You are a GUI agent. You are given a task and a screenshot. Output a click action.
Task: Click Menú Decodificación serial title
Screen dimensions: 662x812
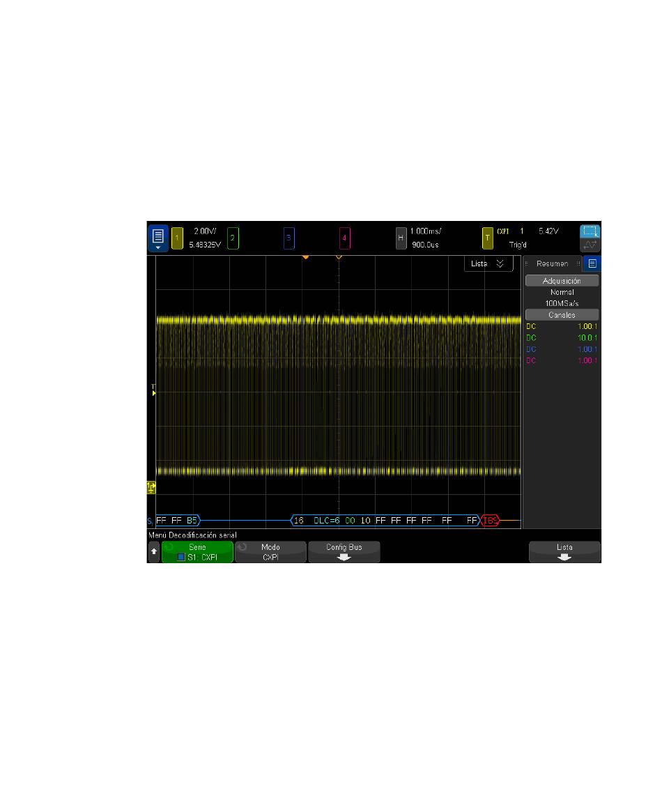[x=192, y=535]
